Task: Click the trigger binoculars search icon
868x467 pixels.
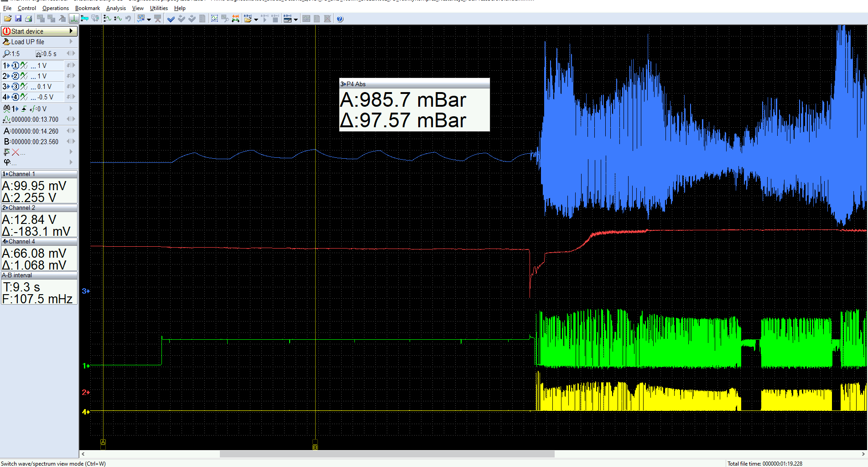Action: point(7,109)
